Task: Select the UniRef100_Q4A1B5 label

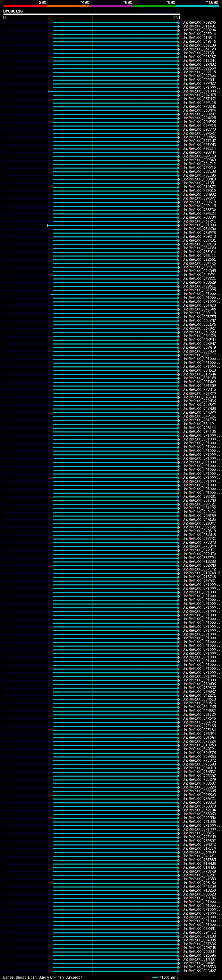Action: 199,519
